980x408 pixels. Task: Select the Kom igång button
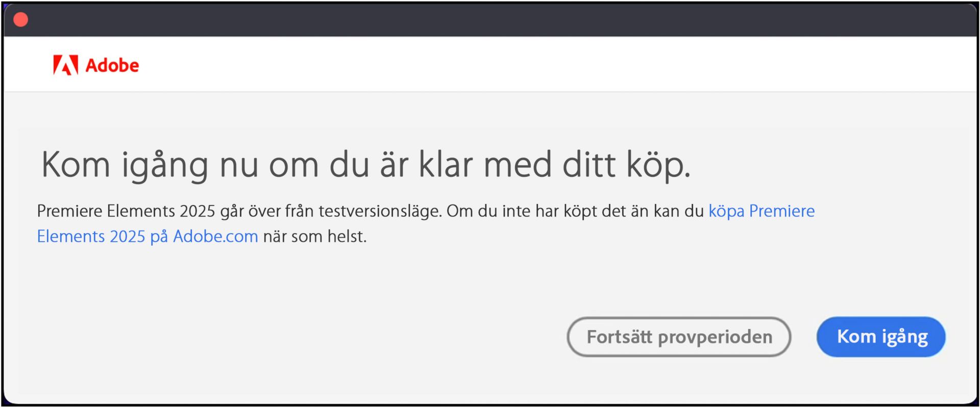pyautogui.click(x=881, y=337)
